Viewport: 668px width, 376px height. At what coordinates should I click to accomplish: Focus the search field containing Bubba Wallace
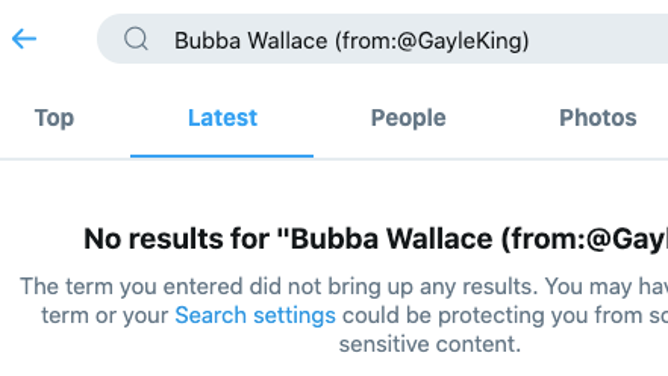click(382, 39)
